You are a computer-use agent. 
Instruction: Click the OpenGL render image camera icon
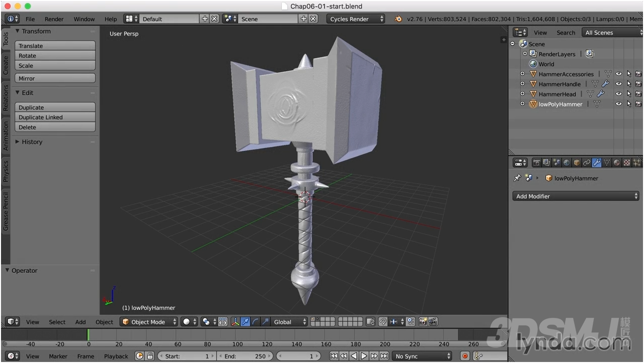423,322
